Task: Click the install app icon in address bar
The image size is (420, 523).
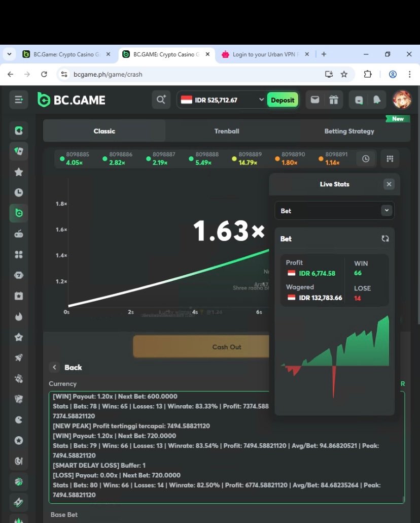Action: tap(329, 74)
